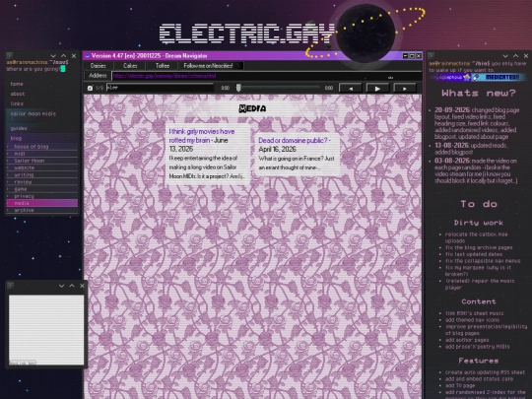Expand the house of blog category

[x=42, y=147]
